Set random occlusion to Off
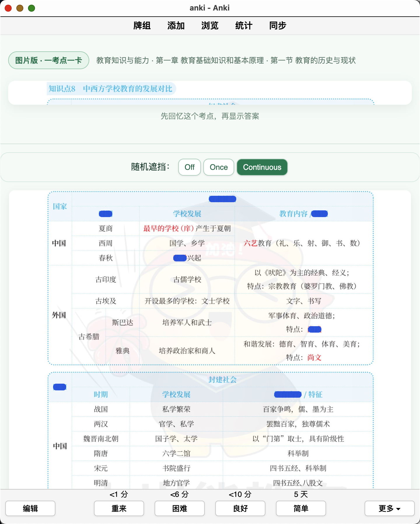 (190, 167)
